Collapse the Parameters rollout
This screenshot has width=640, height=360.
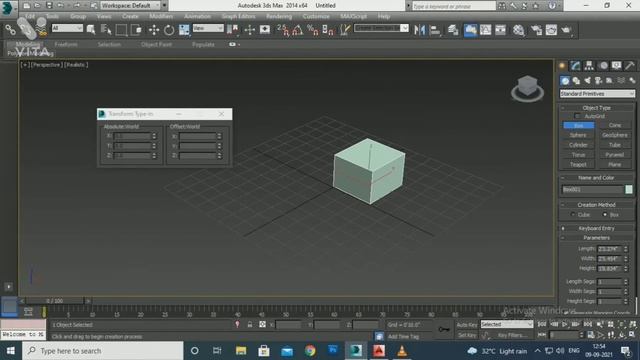click(597, 238)
